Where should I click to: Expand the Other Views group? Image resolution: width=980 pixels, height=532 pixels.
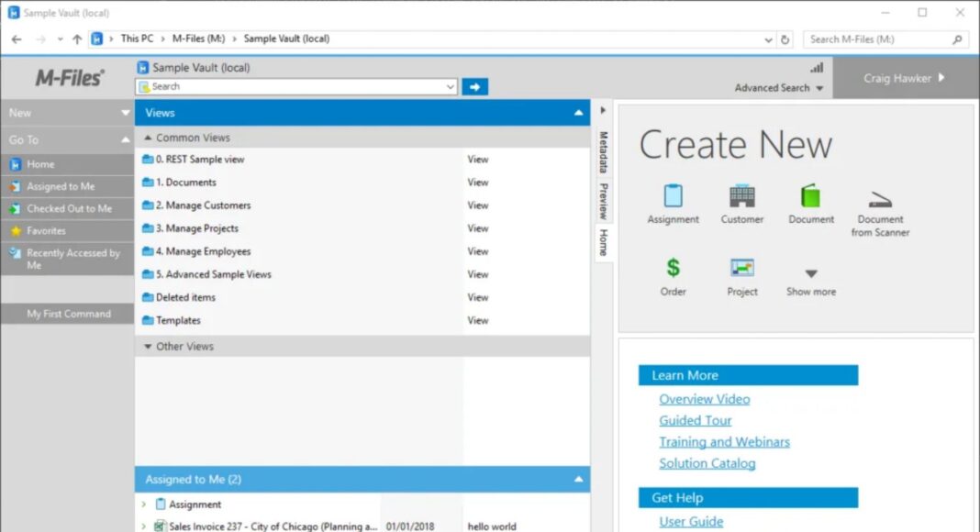point(149,347)
